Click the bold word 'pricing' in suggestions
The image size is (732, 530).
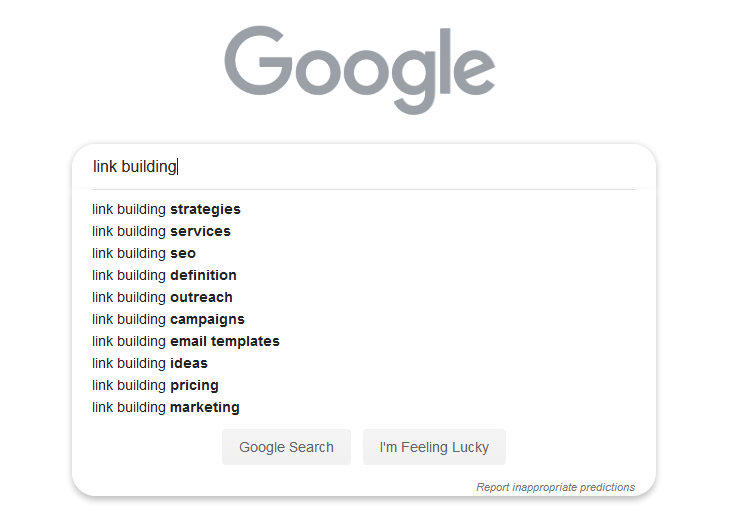[194, 386]
